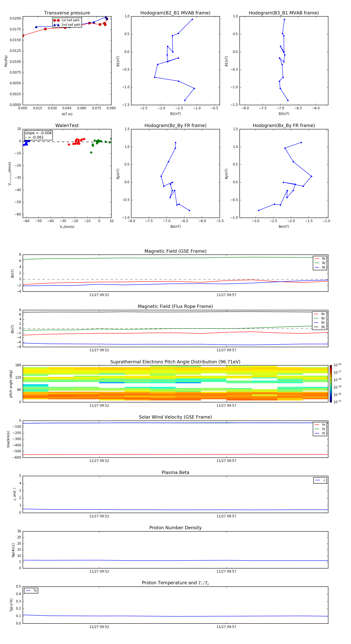Click the 'slope = -0.006' annotation
351x644 pixels.
[38, 133]
